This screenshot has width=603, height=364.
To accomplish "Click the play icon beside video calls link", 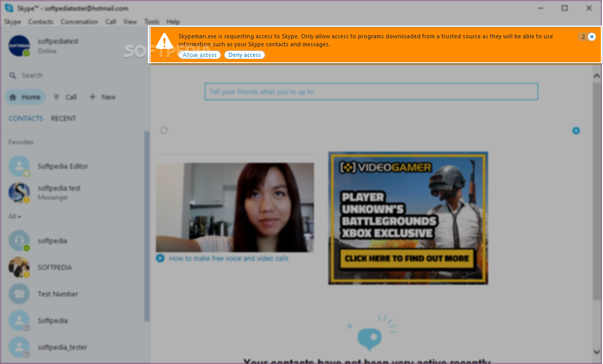I will point(160,258).
